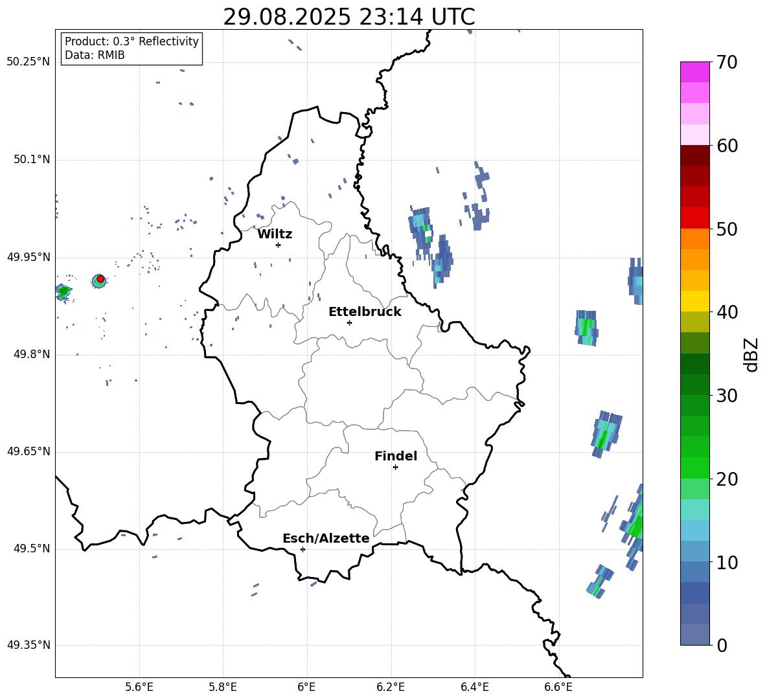This screenshot has width=767, height=700.
Task: Click the 49.35°N latitude label
Action: [29, 645]
